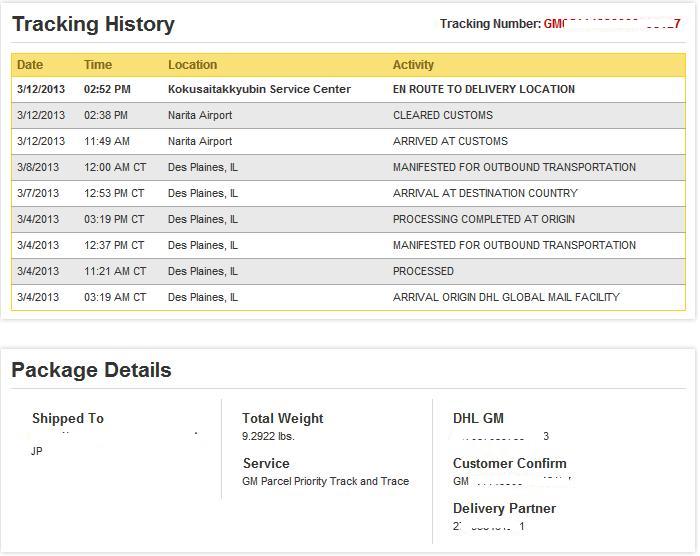Click the Location column header
The height and width of the screenshot is (556, 700).
pos(192,65)
